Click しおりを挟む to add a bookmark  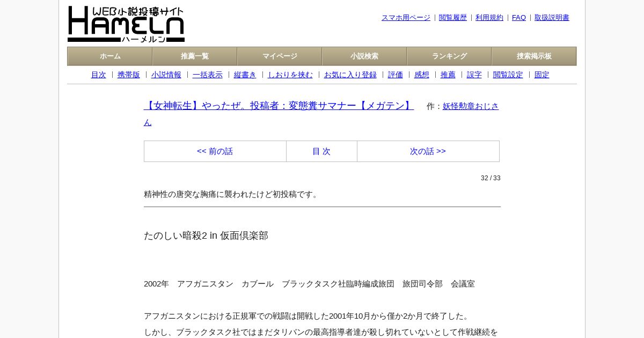click(x=290, y=75)
